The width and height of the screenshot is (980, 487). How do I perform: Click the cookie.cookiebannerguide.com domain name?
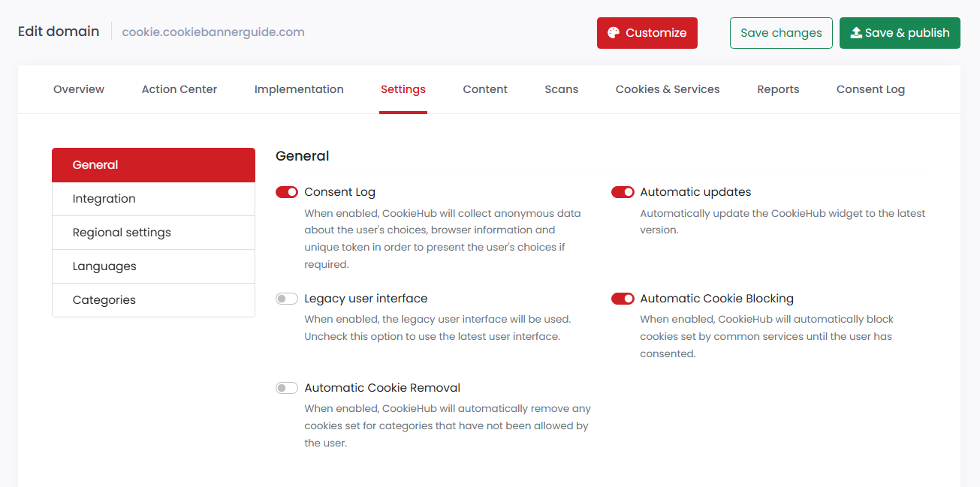click(x=213, y=32)
